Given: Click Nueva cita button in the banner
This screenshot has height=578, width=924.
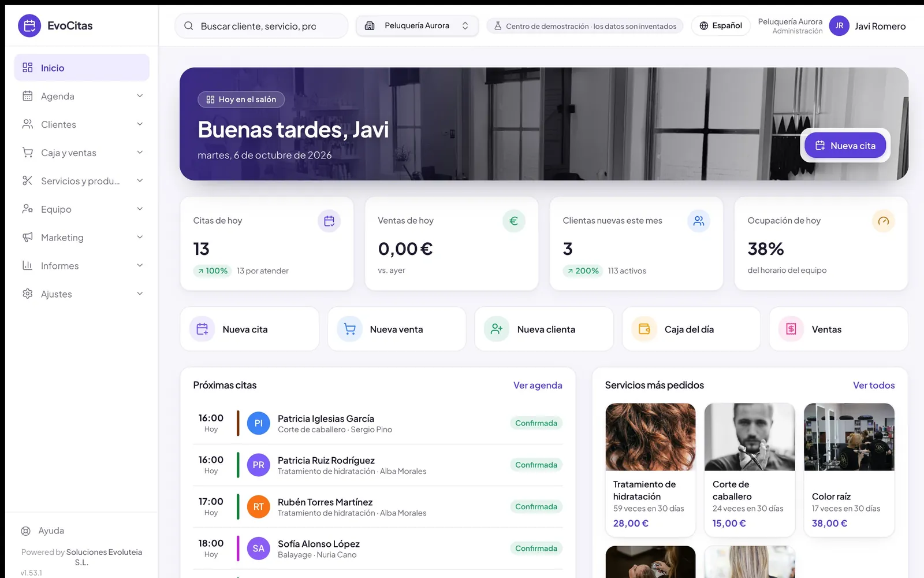Looking at the screenshot, I should click(x=845, y=146).
